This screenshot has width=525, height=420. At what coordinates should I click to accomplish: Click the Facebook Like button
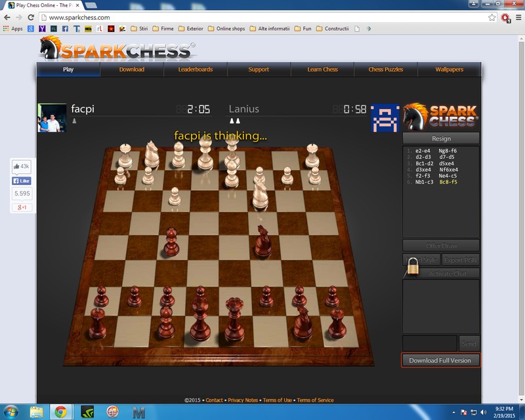(22, 181)
